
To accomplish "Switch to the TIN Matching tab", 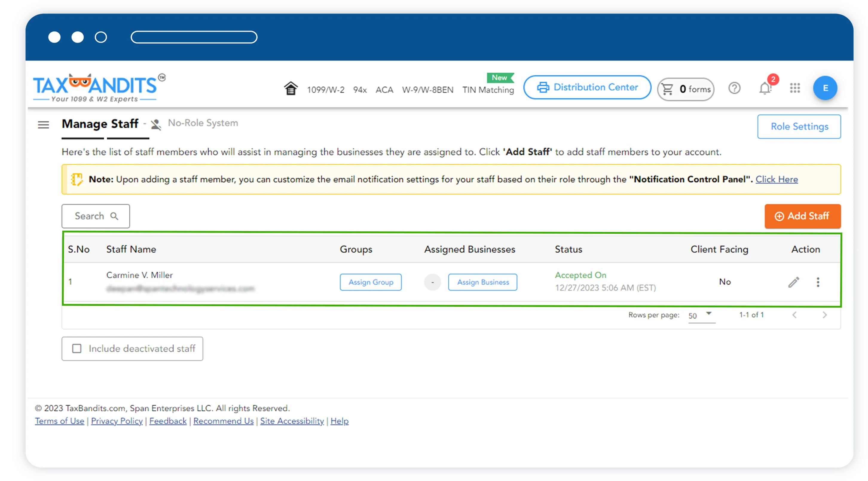I will pos(488,90).
